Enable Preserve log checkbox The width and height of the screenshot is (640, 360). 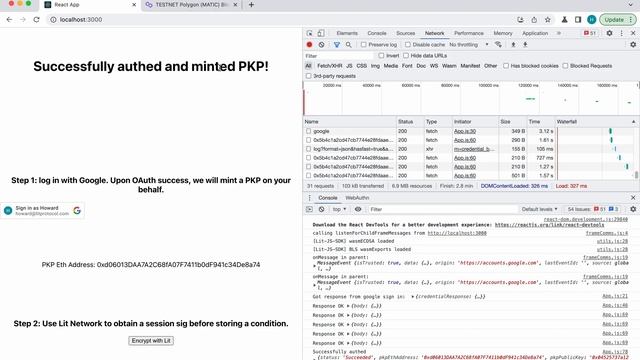click(363, 44)
